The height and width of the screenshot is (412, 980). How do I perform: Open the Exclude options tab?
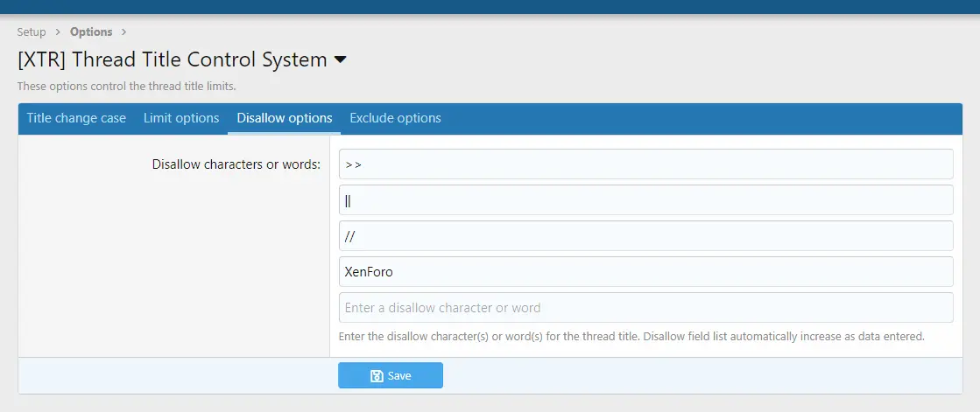tap(395, 118)
